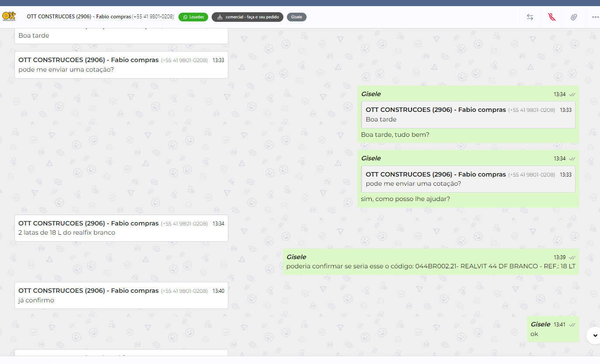Click the gray Gisele agent tag
600x364 pixels.
pyautogui.click(x=297, y=17)
